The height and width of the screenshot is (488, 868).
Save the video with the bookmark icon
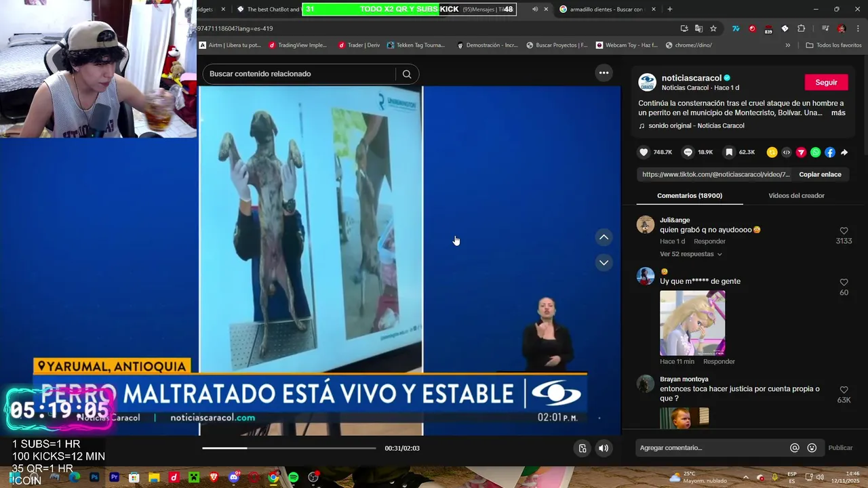[x=729, y=152]
